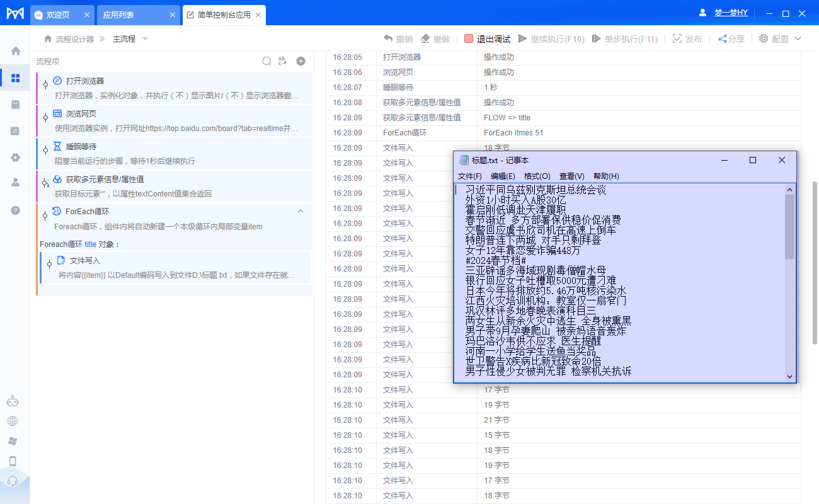
Task: Open the mail-shaped icon in left sidebar
Action: tap(16, 105)
